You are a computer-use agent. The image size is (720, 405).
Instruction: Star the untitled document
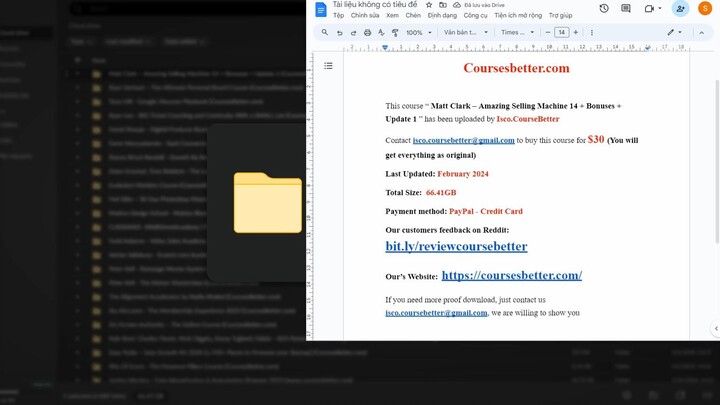pos(429,5)
